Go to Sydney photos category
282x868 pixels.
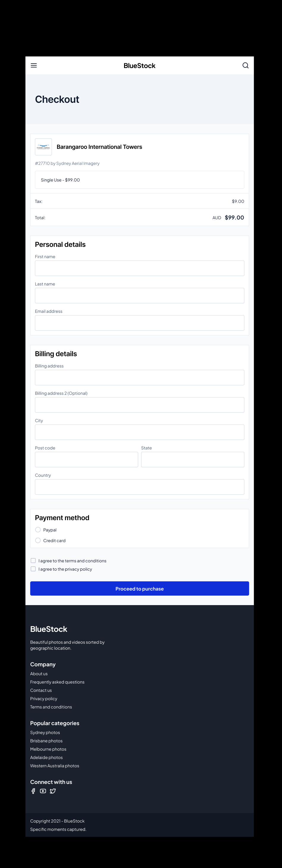[x=45, y=732]
